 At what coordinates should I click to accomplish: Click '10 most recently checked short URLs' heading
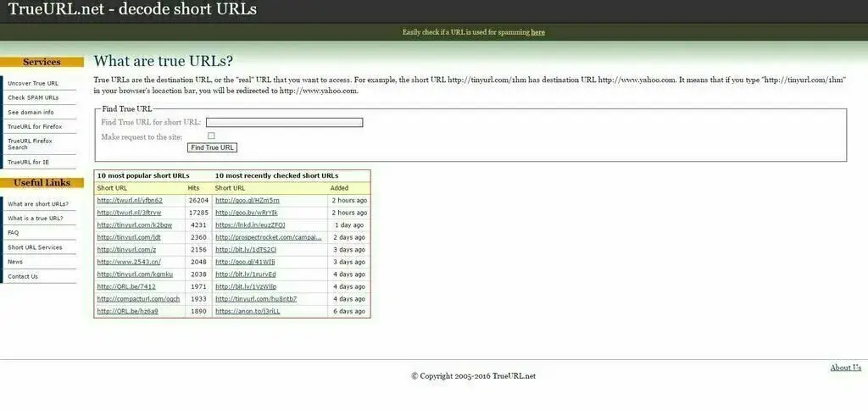coord(277,176)
